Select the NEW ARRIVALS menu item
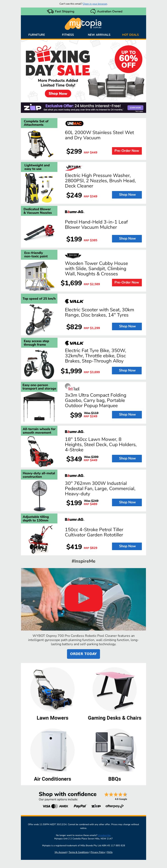Image resolution: width=167 pixels, height=868 pixels. pos(99,35)
